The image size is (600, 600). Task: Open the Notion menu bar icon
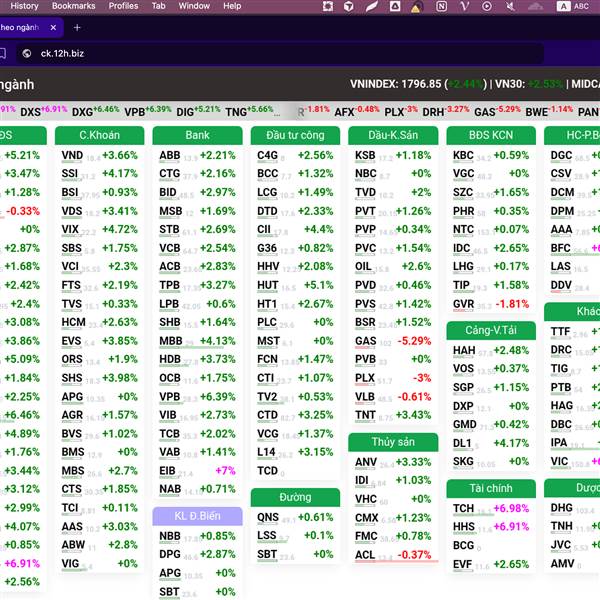[441, 6]
